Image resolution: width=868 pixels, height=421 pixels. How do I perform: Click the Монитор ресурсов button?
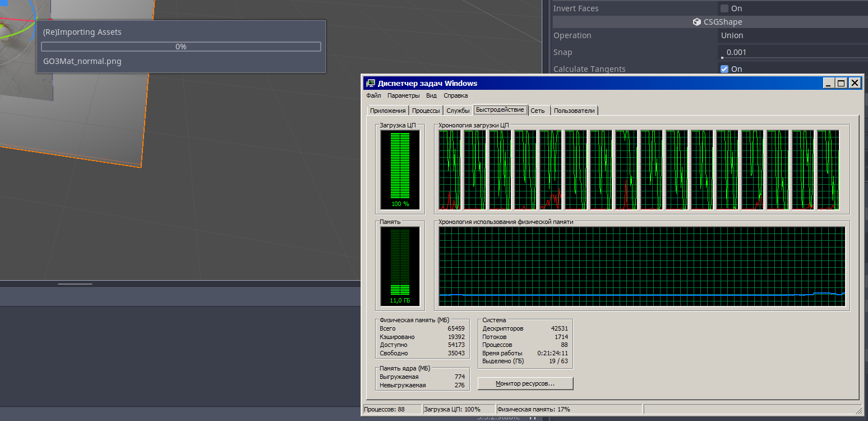click(525, 383)
